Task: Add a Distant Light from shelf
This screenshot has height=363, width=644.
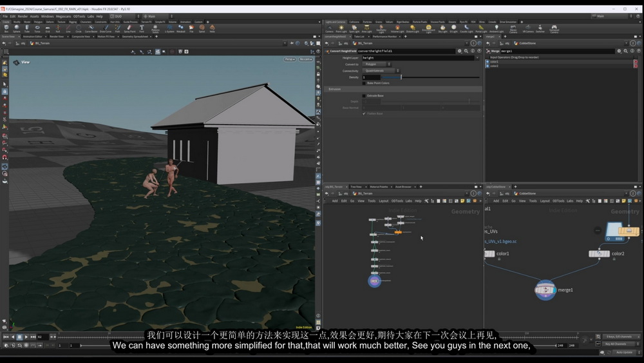Action: (x=413, y=28)
